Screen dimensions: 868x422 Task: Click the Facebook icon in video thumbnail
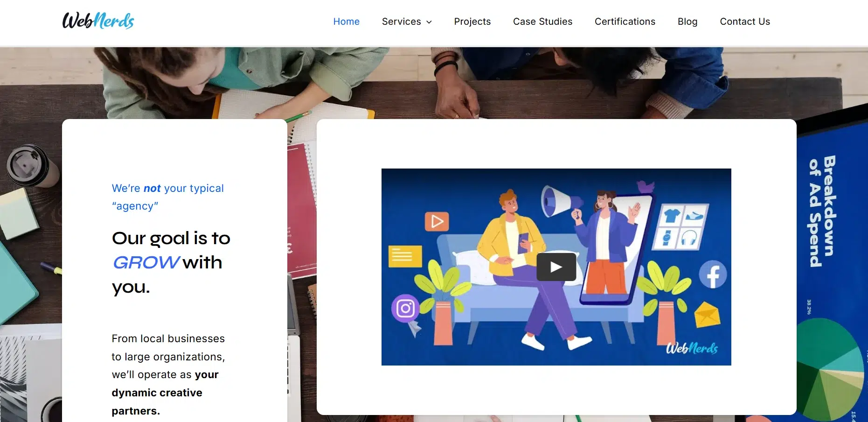[713, 275]
